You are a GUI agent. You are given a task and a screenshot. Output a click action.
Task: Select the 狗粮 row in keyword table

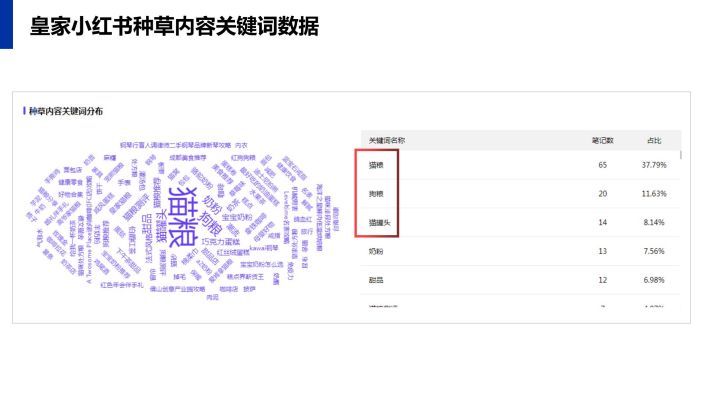pos(521,194)
